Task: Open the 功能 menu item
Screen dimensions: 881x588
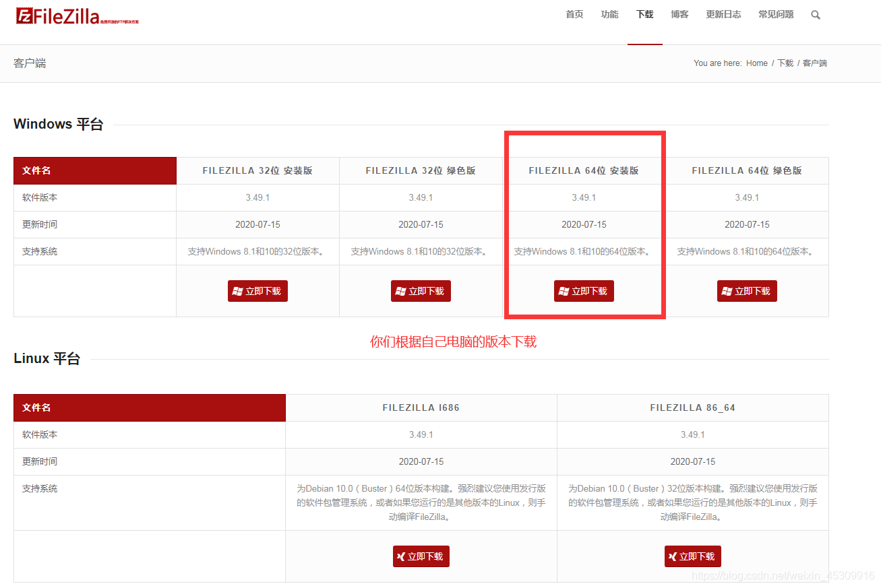Action: click(x=609, y=14)
